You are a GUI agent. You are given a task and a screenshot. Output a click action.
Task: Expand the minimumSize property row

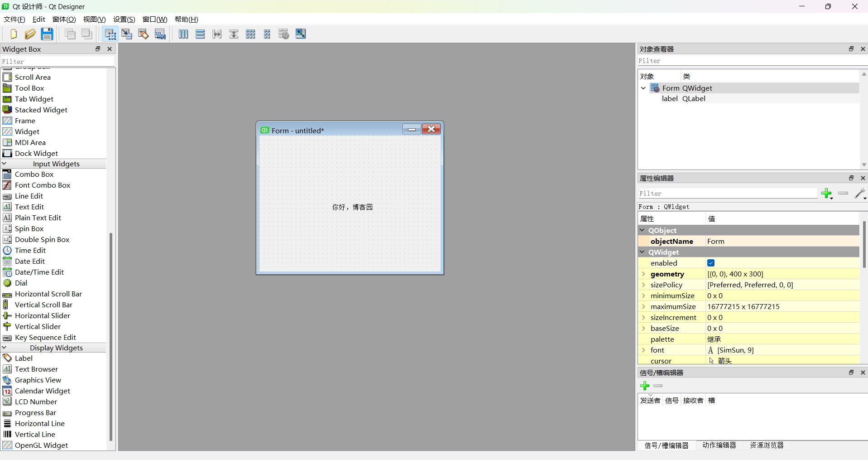[x=643, y=295]
